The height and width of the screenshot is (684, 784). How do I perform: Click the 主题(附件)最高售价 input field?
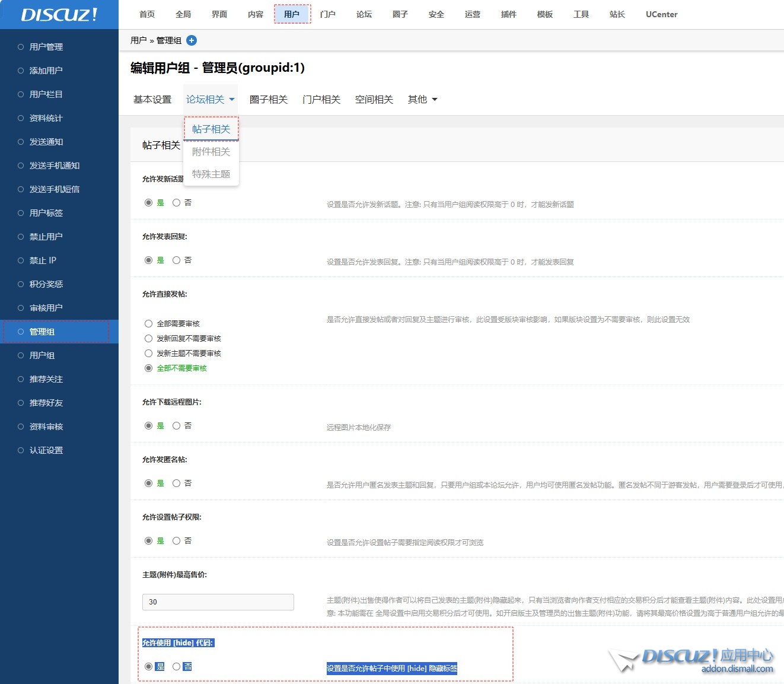tap(218, 602)
